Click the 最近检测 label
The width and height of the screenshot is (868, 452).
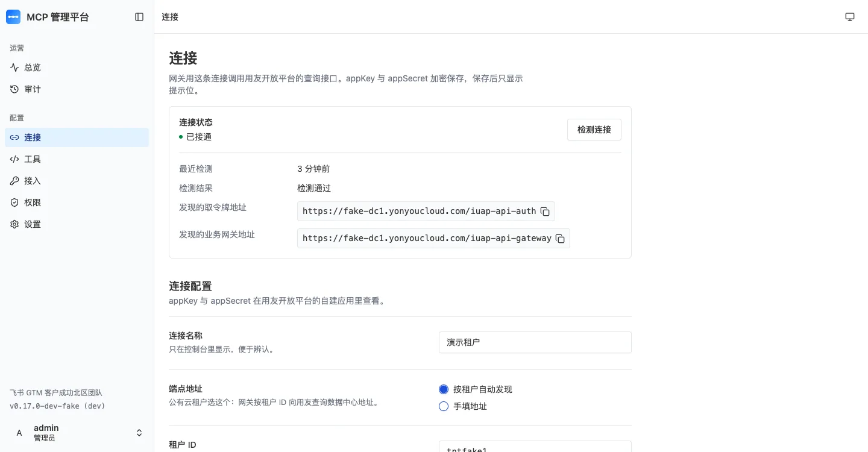point(196,169)
